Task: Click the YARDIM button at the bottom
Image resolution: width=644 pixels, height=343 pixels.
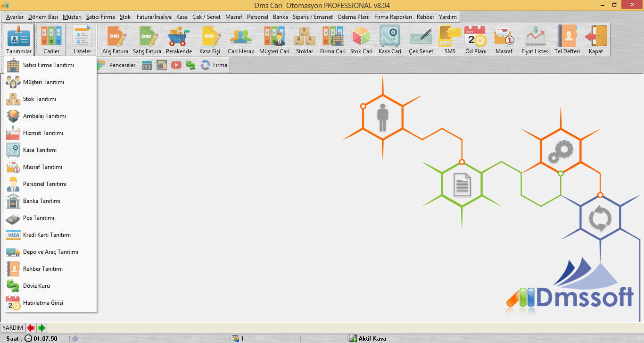Action: pyautogui.click(x=12, y=327)
